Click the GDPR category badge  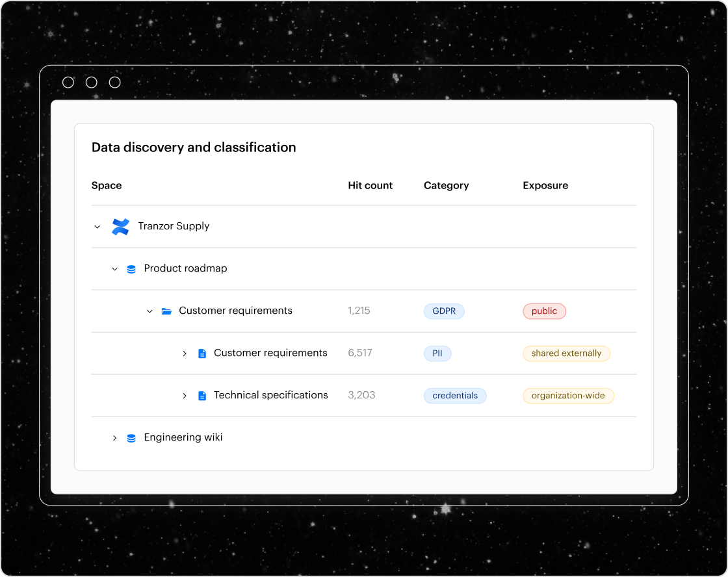[444, 311]
